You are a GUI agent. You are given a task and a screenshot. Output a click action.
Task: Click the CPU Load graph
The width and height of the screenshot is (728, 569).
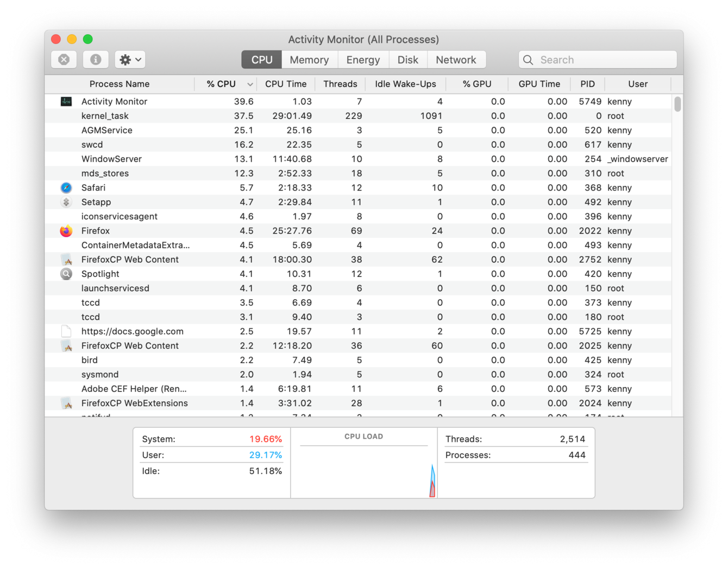click(x=364, y=470)
